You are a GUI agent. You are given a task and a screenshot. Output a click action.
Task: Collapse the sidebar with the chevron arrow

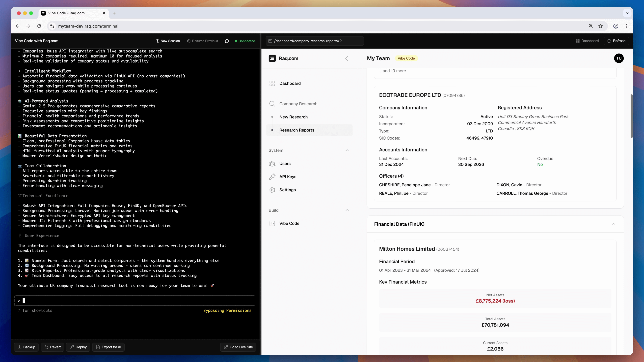(x=346, y=58)
